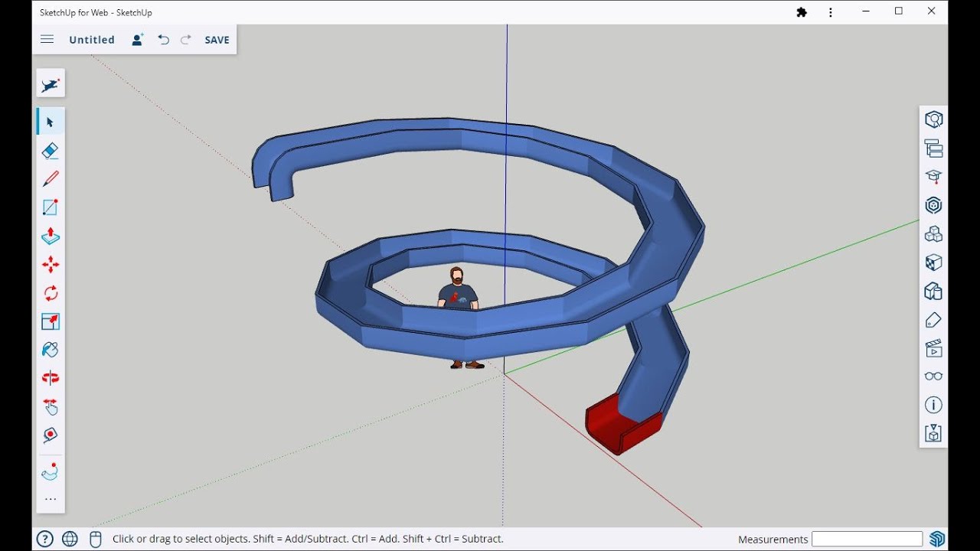The image size is (980, 551).
Task: Open the SketchUp search tool
Action: coord(51,83)
